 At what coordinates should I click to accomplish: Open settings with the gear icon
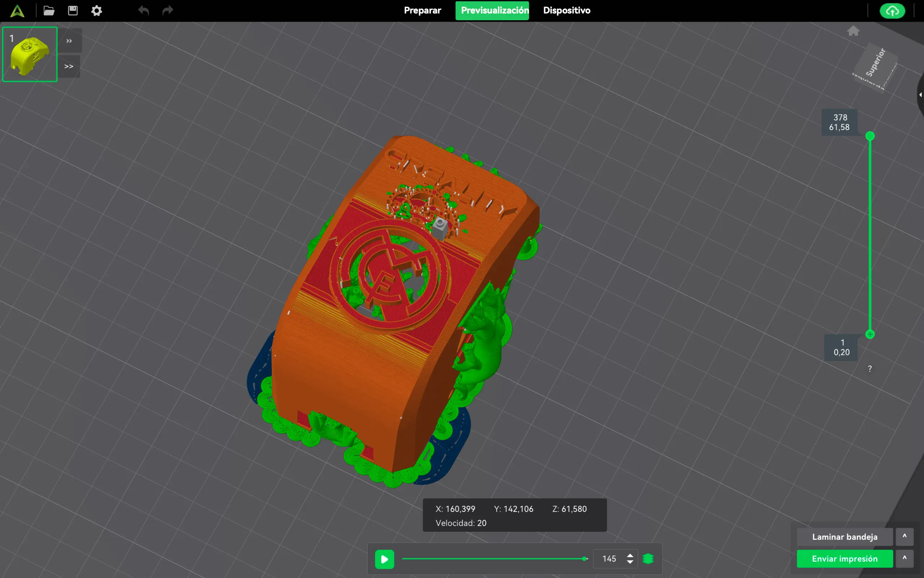[97, 11]
